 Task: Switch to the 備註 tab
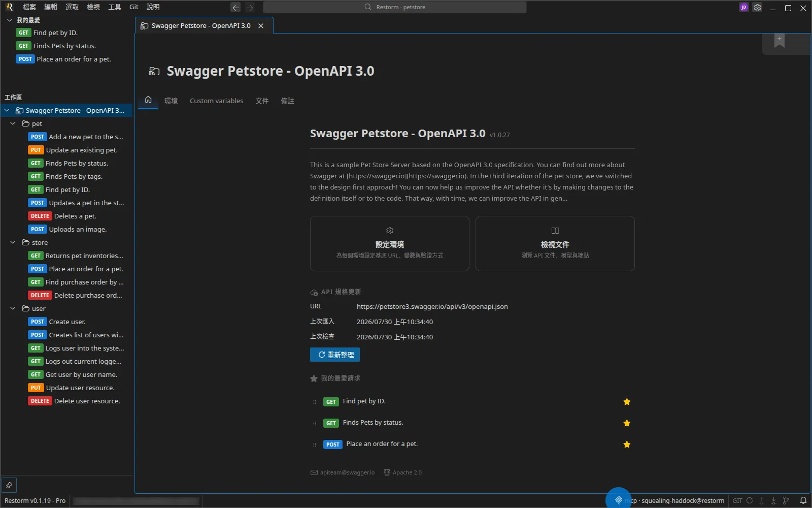(x=287, y=101)
